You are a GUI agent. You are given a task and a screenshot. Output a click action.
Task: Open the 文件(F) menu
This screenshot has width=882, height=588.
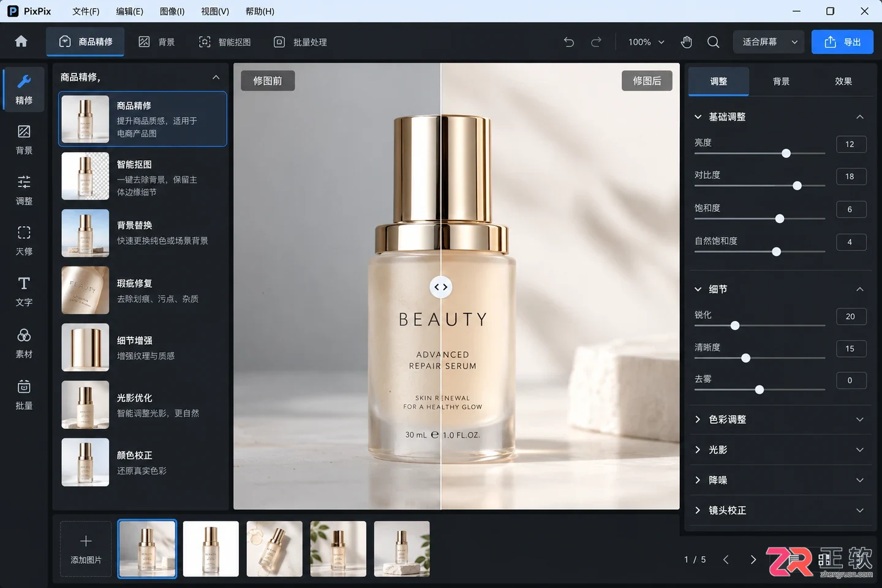point(86,11)
